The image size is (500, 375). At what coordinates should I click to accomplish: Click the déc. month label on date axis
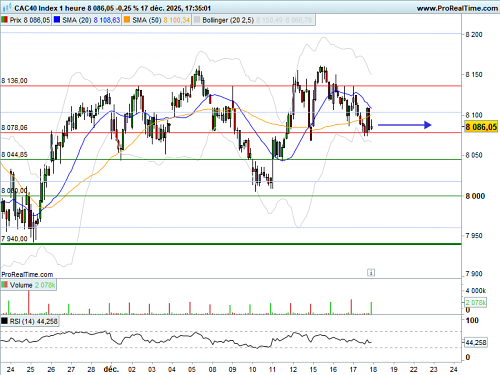coord(111,369)
